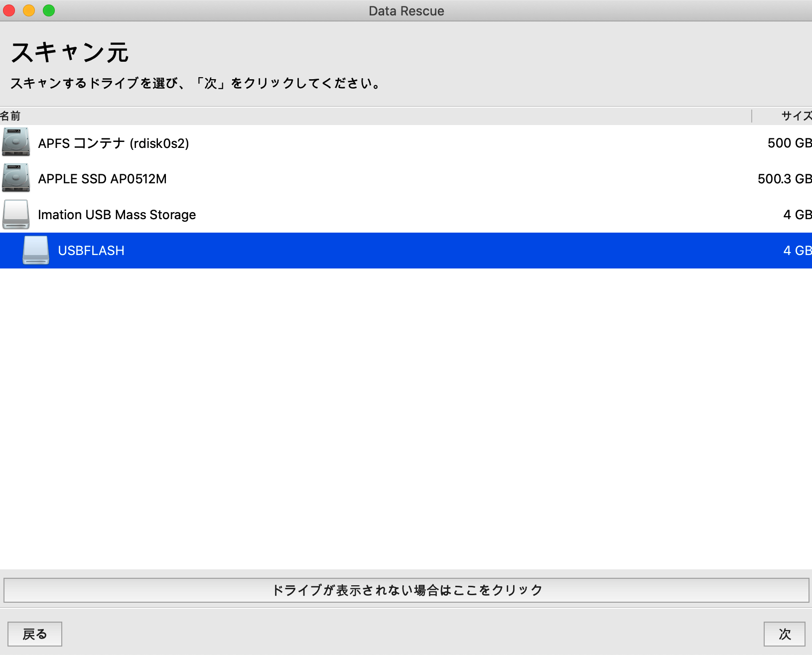
Task: Click the 500 GB size in APFS row
Action: (789, 143)
